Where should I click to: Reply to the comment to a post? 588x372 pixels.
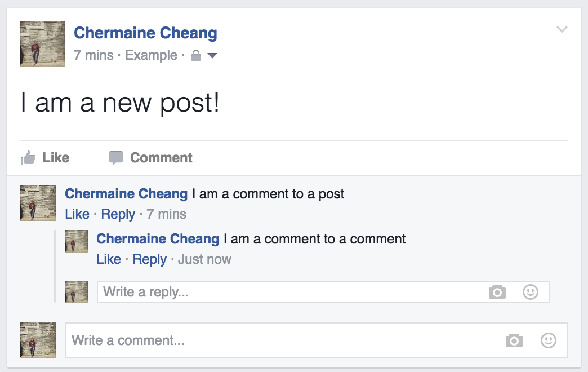tap(118, 214)
